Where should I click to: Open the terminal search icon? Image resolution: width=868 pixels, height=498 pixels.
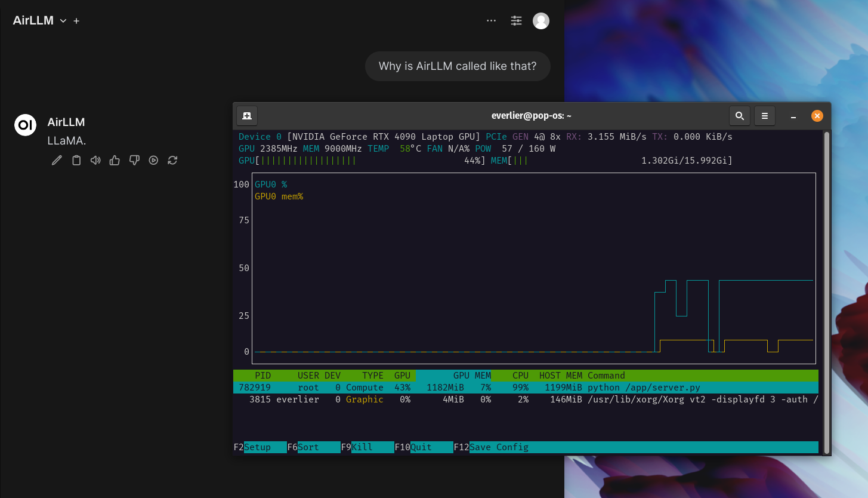tap(740, 116)
